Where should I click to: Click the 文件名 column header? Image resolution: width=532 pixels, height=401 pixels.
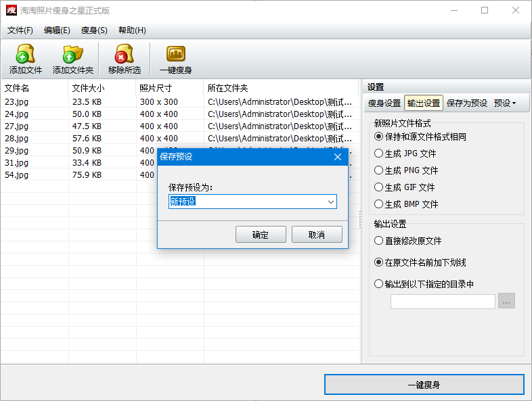click(x=34, y=88)
